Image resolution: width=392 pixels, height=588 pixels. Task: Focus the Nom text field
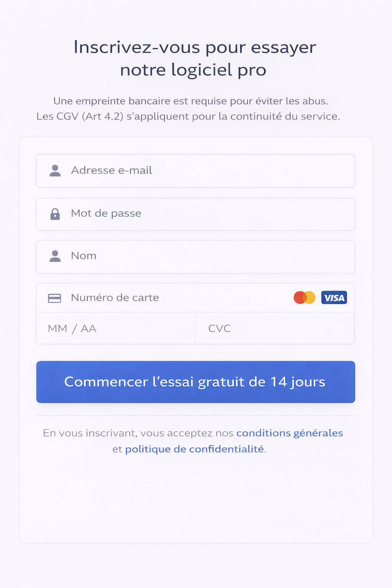[211, 256]
